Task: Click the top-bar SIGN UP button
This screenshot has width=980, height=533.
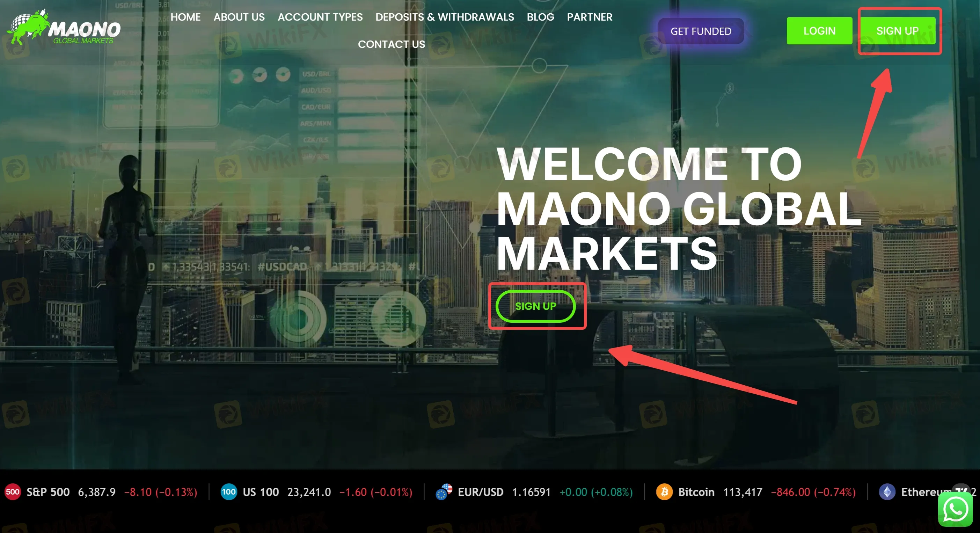Action: (x=898, y=31)
